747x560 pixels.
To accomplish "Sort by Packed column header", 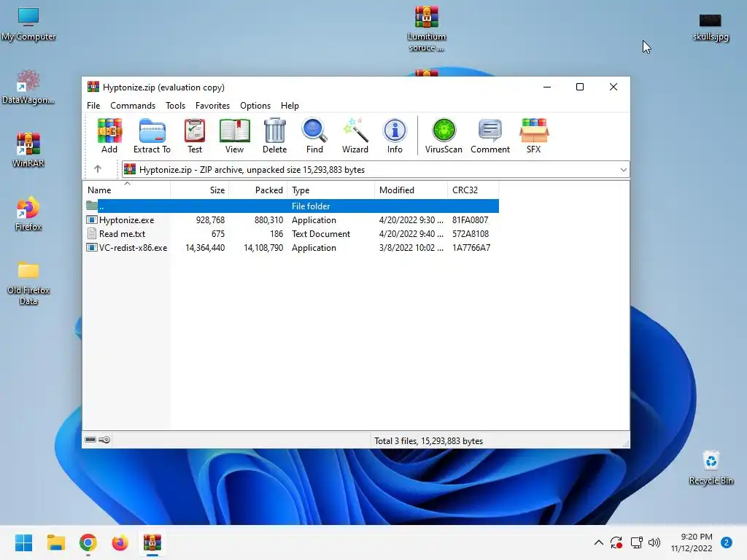I will click(x=258, y=190).
